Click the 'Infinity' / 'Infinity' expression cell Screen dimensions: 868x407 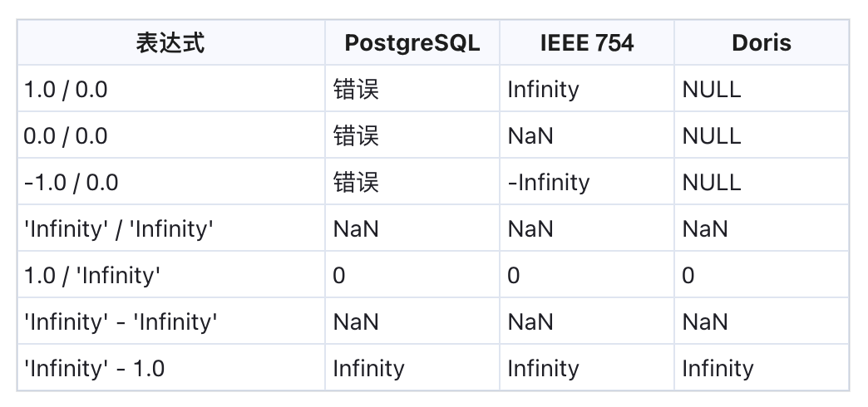click(120, 228)
